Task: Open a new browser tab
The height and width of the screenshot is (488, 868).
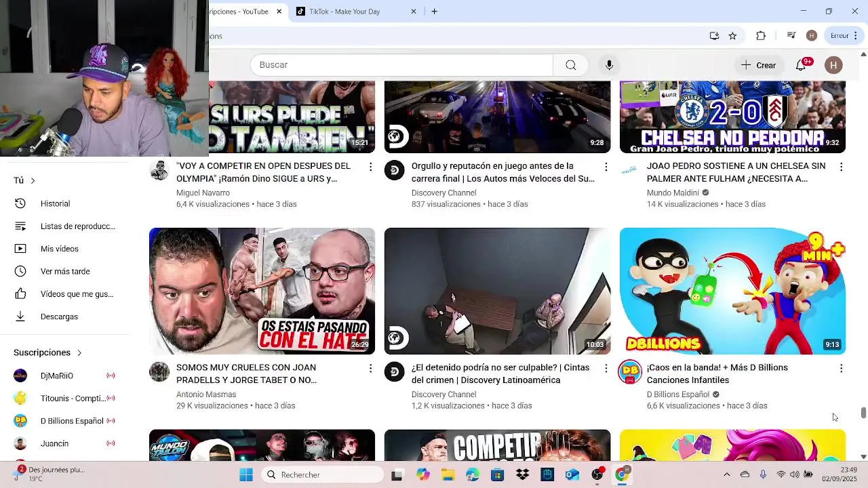Action: 434,12
